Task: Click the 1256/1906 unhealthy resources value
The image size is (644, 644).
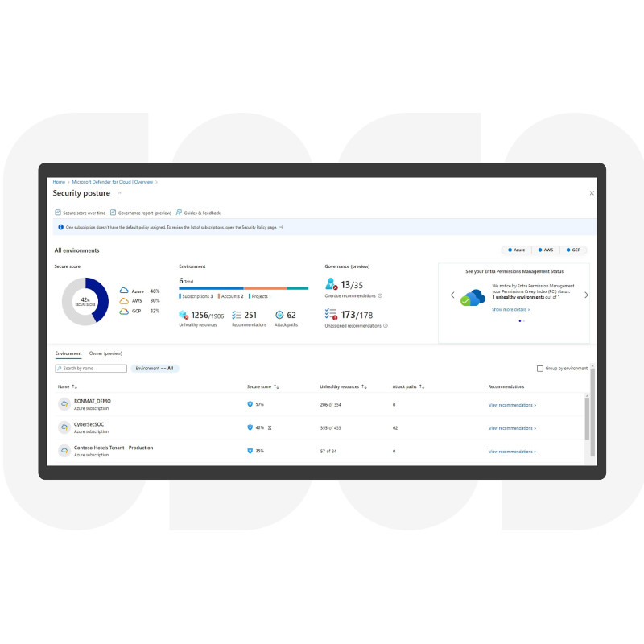Action: pyautogui.click(x=208, y=315)
